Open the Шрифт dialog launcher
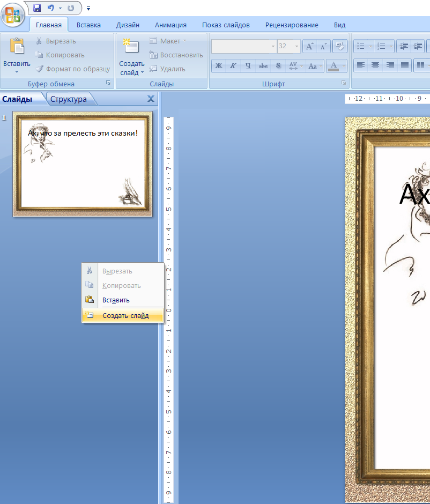 344,83
